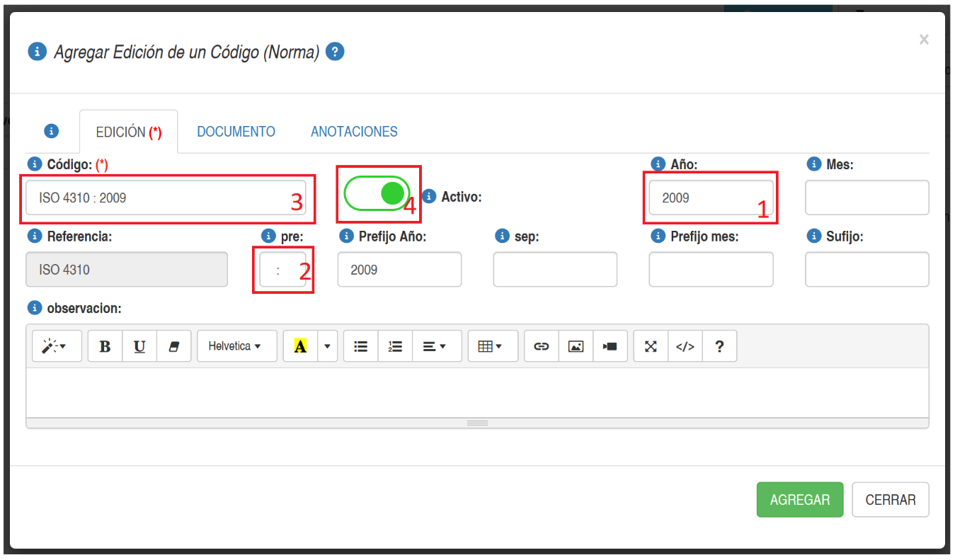This screenshot has height=560, width=955.
Task: Open the table insert dropdown
Action: (x=493, y=346)
